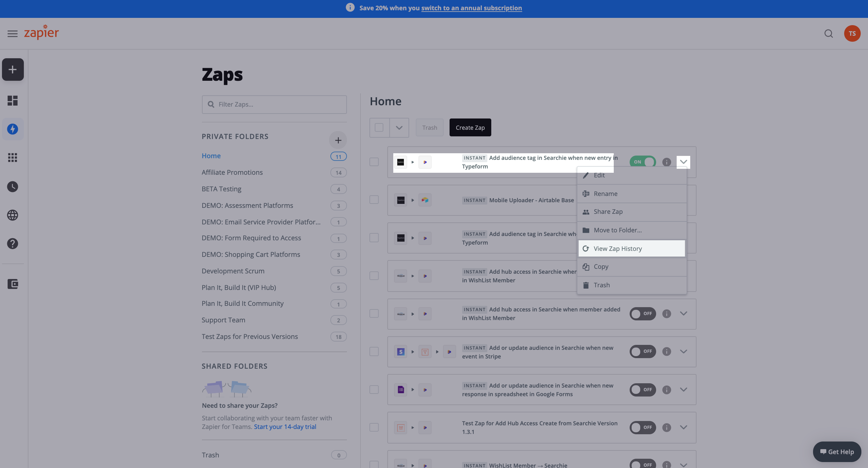This screenshot has height=468, width=868.
Task: Click Start your 14-day trial link
Action: point(285,427)
